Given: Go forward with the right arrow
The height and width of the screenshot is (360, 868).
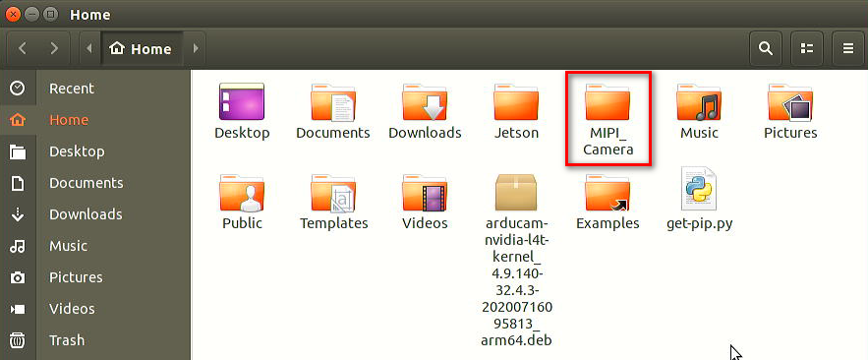Looking at the screenshot, I should point(54,49).
